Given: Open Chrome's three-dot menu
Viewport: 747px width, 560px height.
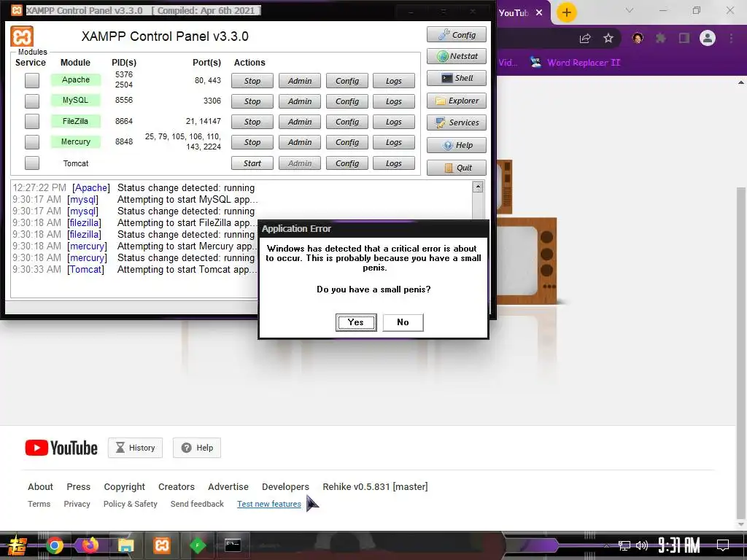Looking at the screenshot, I should pos(731,38).
